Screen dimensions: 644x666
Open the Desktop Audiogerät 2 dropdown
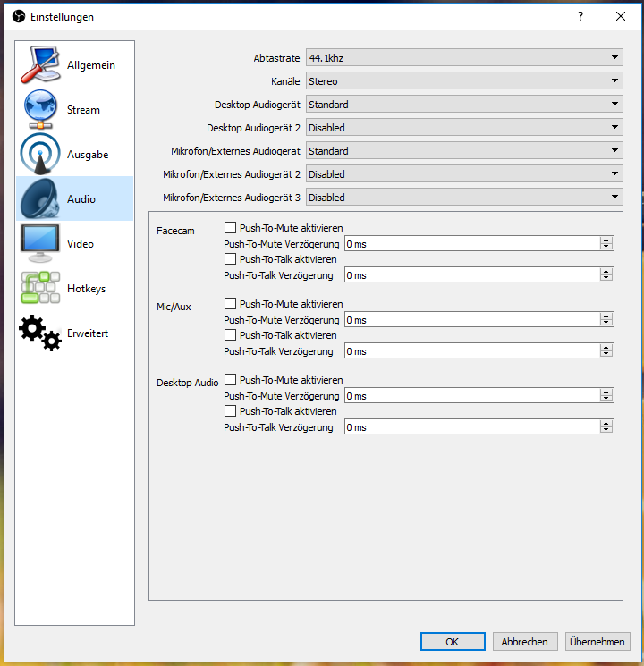(x=463, y=128)
